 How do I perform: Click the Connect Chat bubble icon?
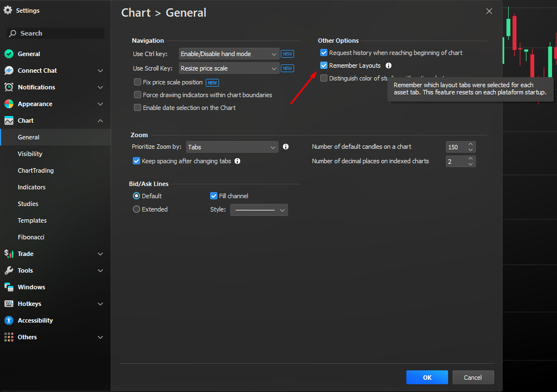[x=9, y=71]
